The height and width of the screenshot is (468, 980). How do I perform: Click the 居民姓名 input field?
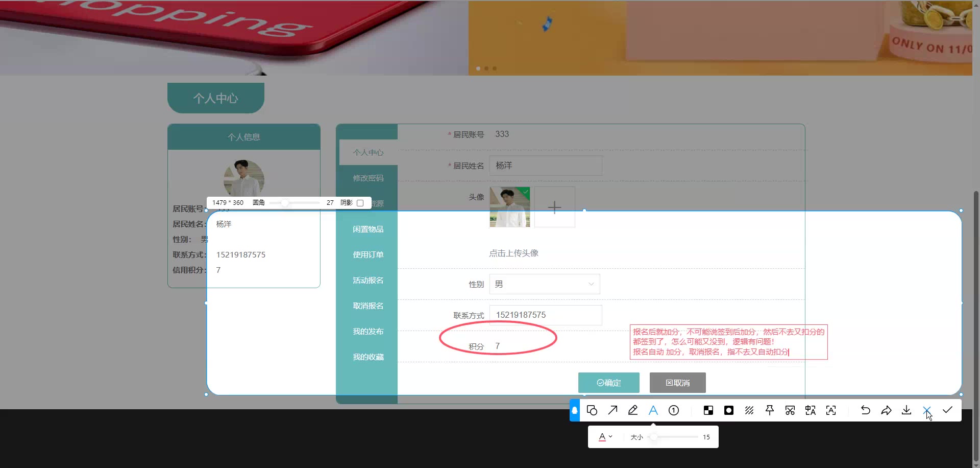coord(546,166)
